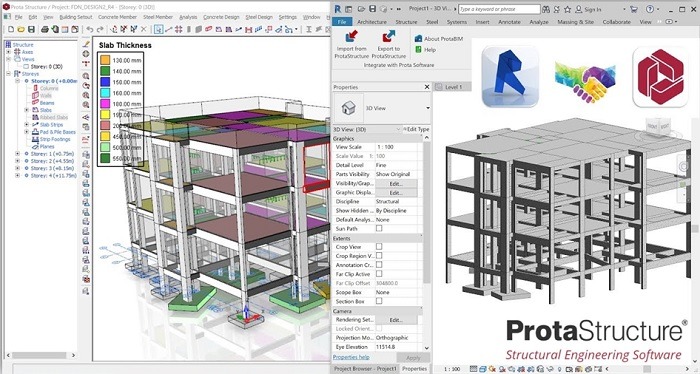Click the Import from ProtaStructure icon
700x374 pixels.
352,37
